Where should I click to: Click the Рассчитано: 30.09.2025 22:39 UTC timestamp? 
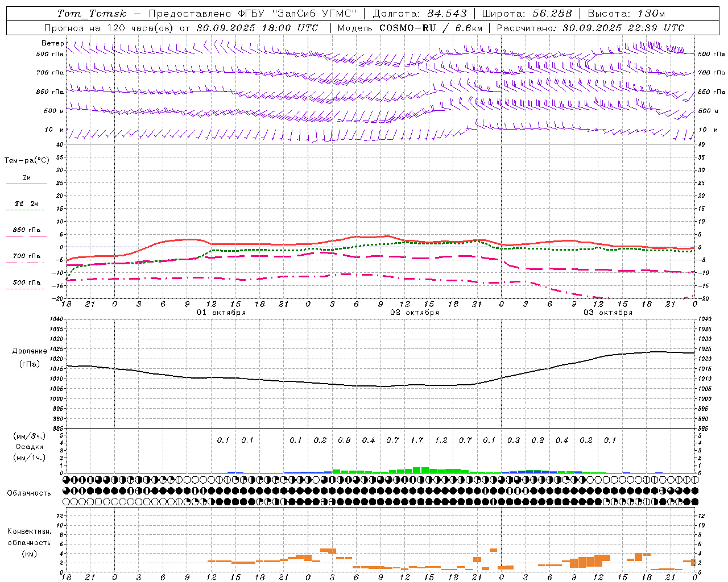590,28
